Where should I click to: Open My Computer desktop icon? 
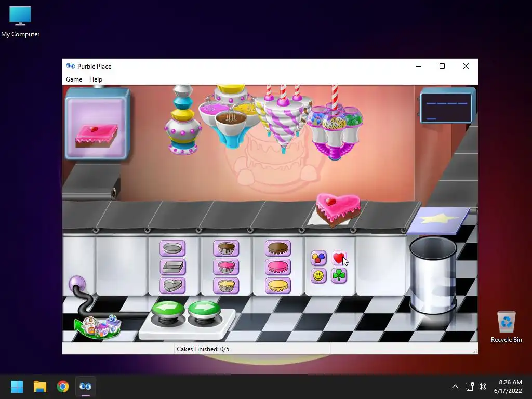tap(20, 21)
